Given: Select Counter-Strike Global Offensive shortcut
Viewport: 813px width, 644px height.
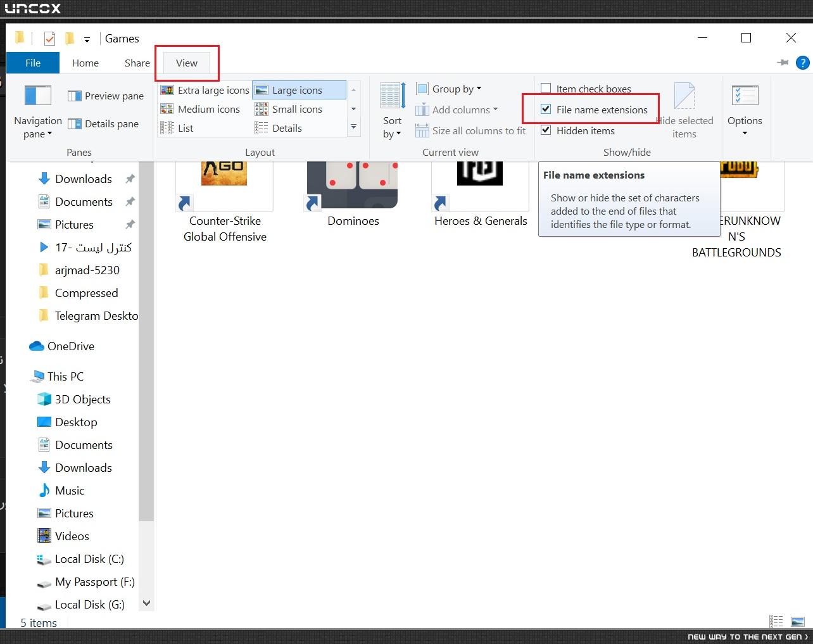Looking at the screenshot, I should [x=225, y=203].
